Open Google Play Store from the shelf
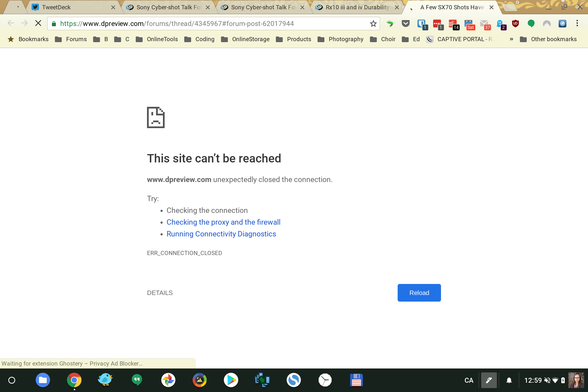 231,380
